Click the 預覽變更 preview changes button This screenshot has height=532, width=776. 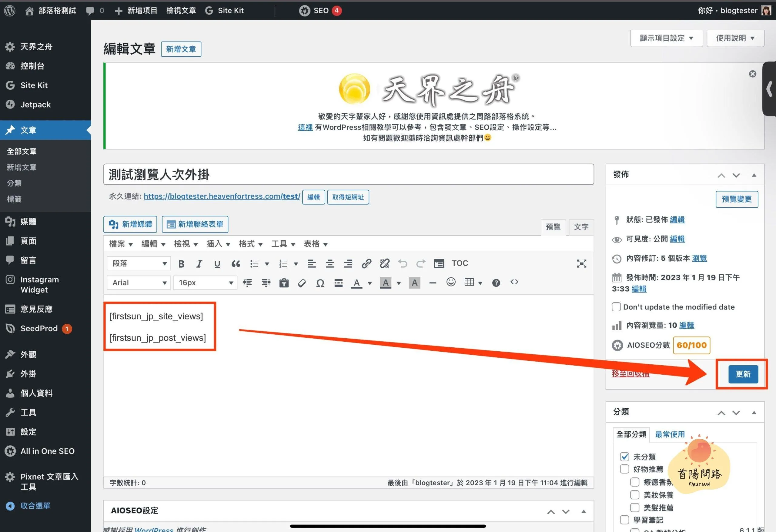737,199
